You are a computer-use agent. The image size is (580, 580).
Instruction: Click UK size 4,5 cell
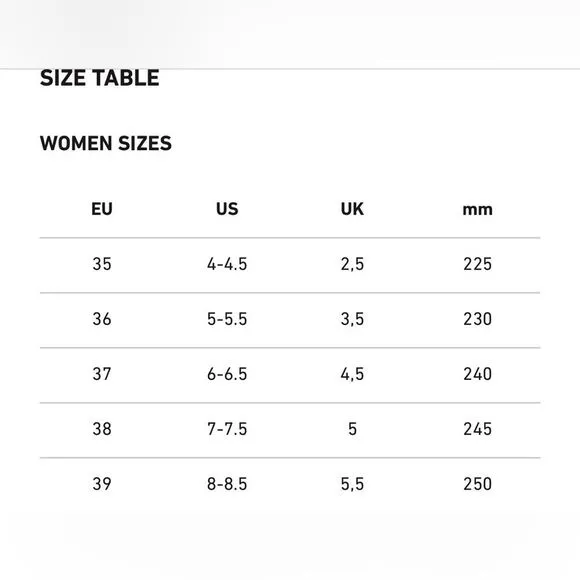352,374
